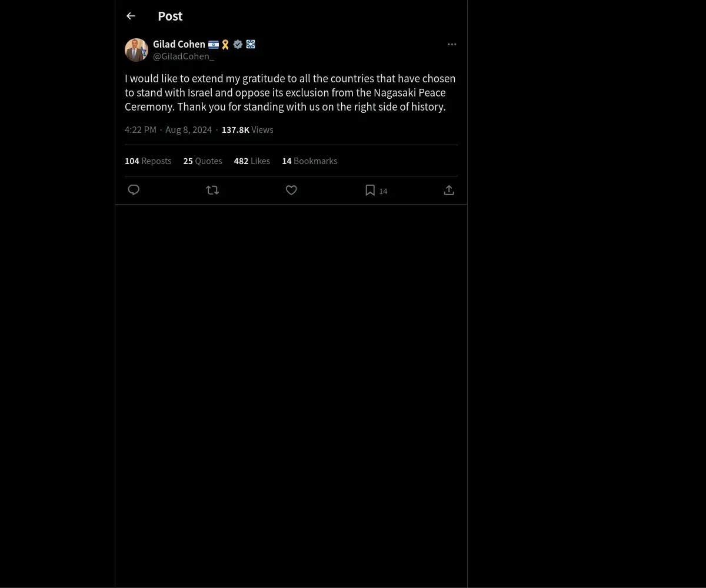Show the 482 Likes list

pos(252,161)
